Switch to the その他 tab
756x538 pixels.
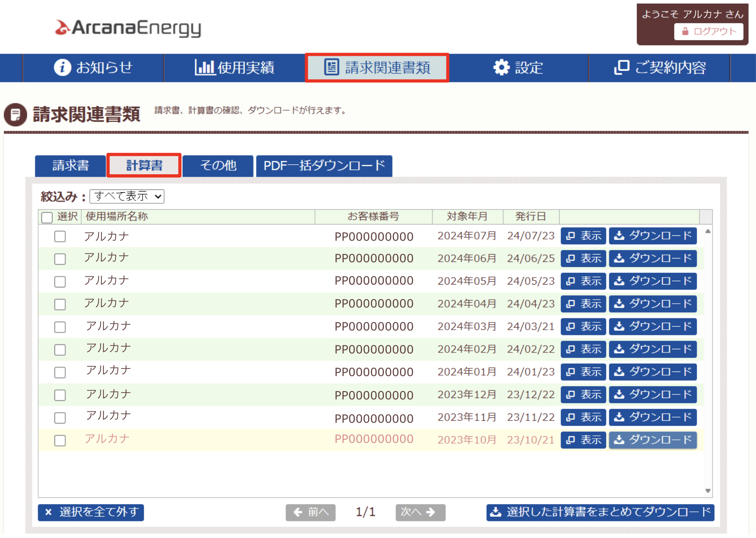pyautogui.click(x=218, y=165)
